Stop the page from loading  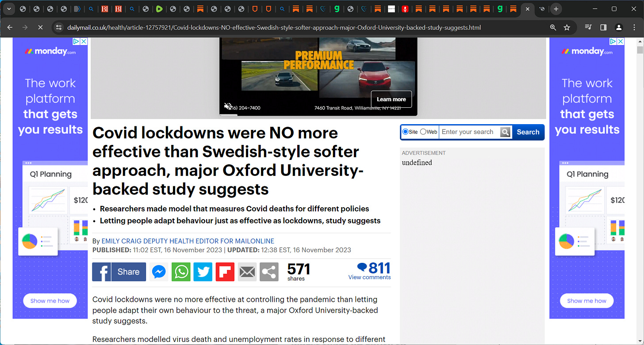(x=40, y=27)
